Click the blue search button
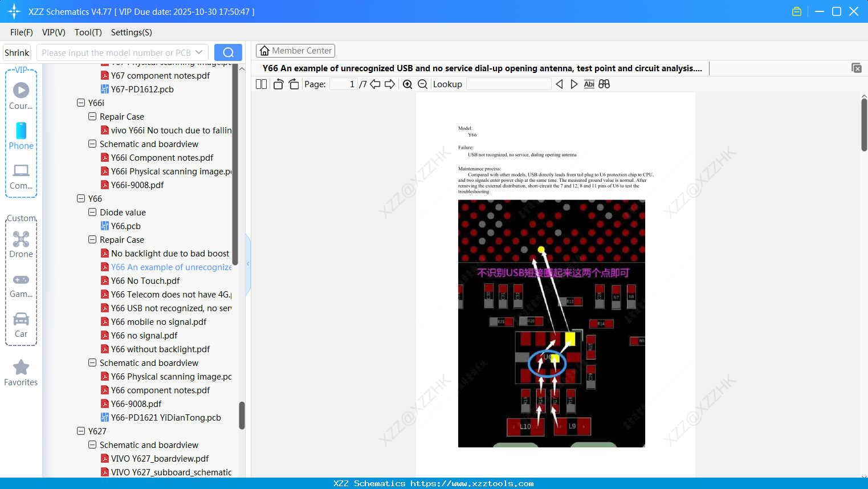This screenshot has width=868, height=489. point(228,52)
